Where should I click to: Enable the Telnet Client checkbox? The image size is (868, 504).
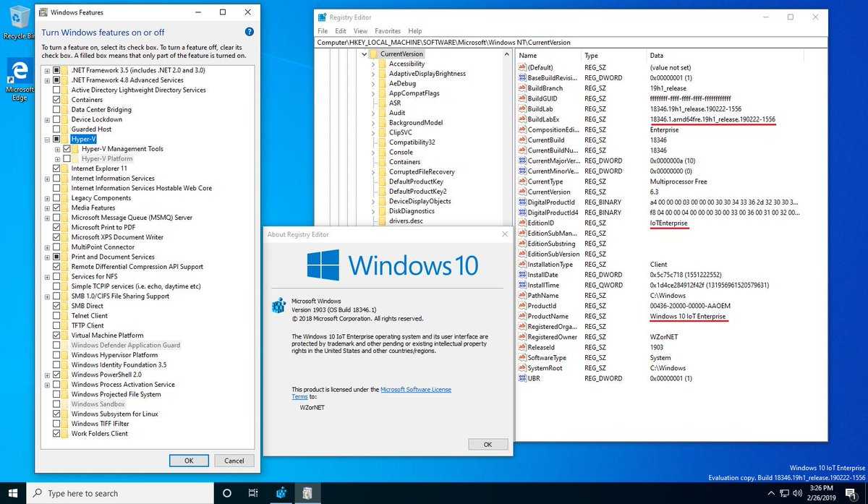(x=56, y=316)
